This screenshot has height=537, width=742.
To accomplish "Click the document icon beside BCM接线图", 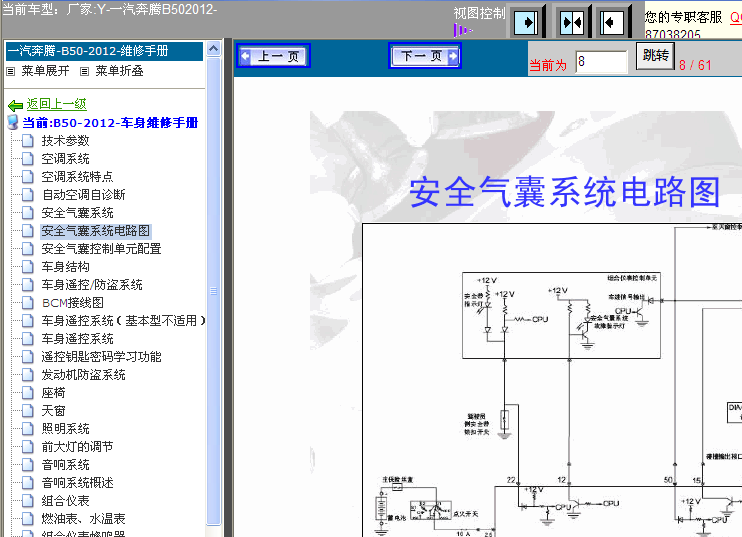I will [x=28, y=302].
